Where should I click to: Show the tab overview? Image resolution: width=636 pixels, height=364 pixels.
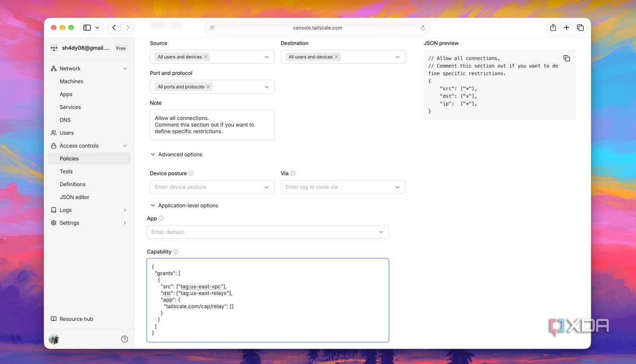point(580,28)
